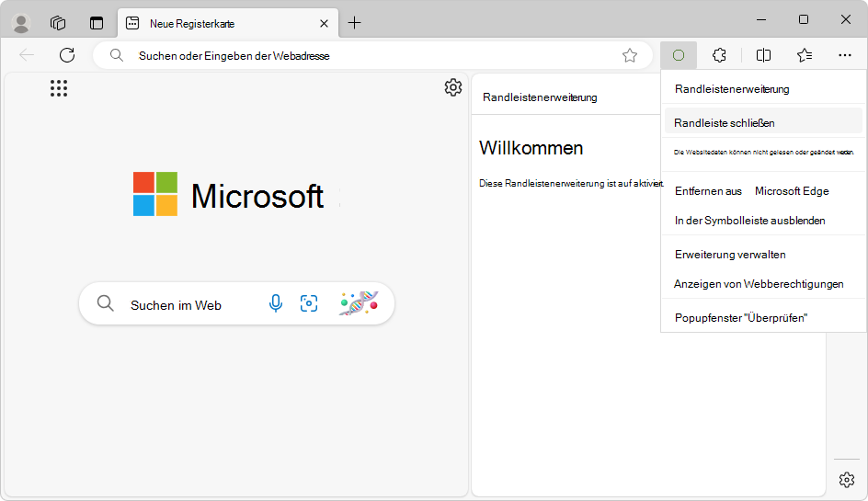This screenshot has height=501, width=868.
Task: Choose Popupfenster "Überprüfen" menu item
Action: [x=763, y=318]
